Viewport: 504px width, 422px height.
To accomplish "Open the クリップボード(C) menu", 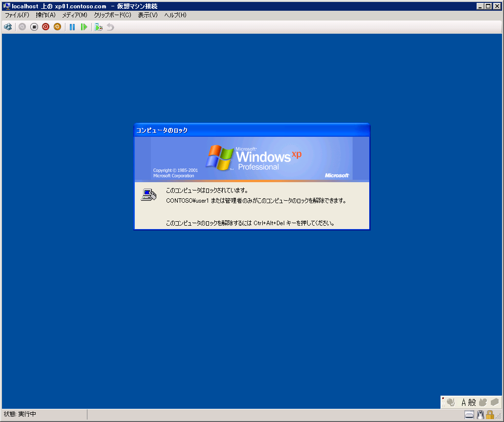I will click(112, 15).
